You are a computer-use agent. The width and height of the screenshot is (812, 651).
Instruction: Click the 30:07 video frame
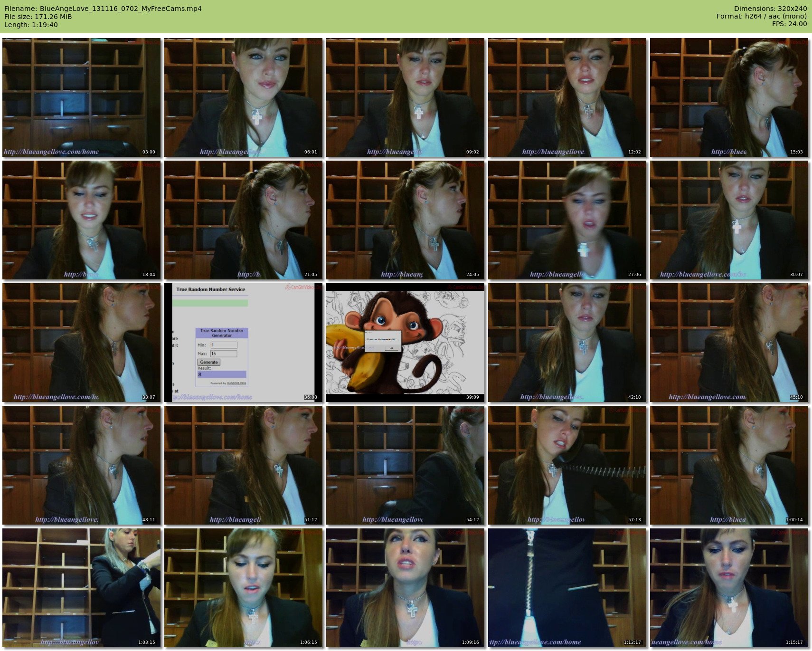tap(729, 220)
